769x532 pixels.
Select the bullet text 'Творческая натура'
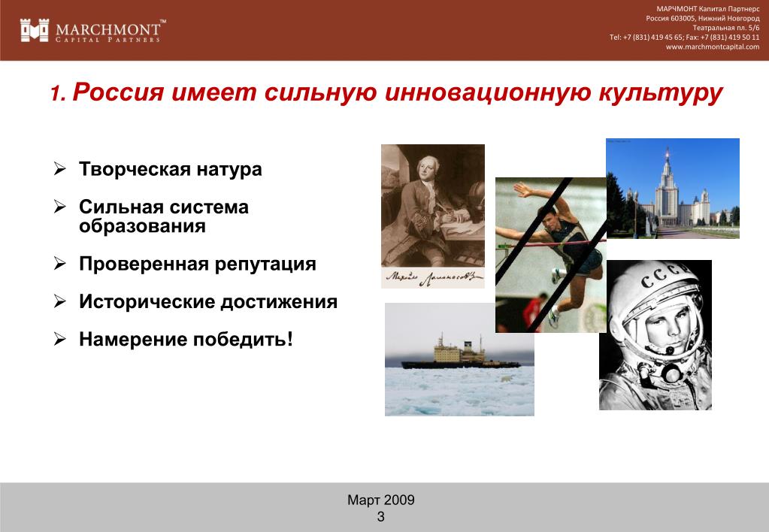click(x=170, y=169)
